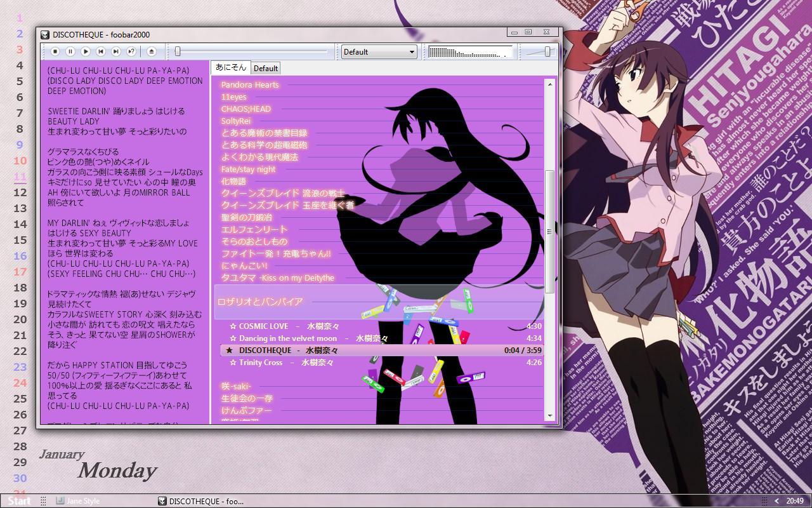Screen dimensions: 812x508
Task: Select the けんぷファー group
Action: [246, 410]
